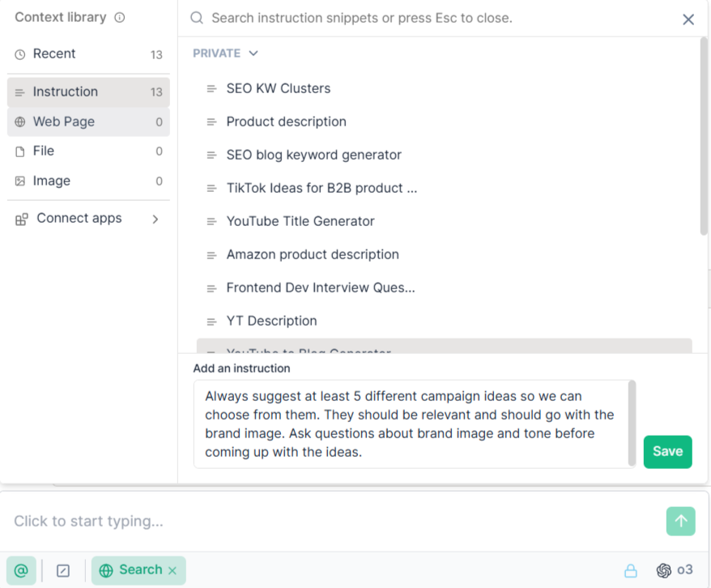The image size is (711, 588).
Task: Click the magnifier search icon
Action: point(196,18)
